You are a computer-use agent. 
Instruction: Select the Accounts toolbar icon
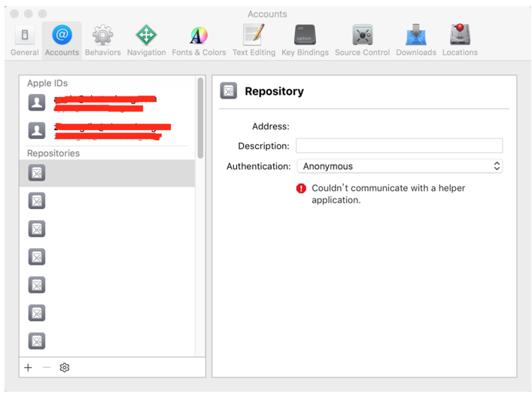coord(62,41)
